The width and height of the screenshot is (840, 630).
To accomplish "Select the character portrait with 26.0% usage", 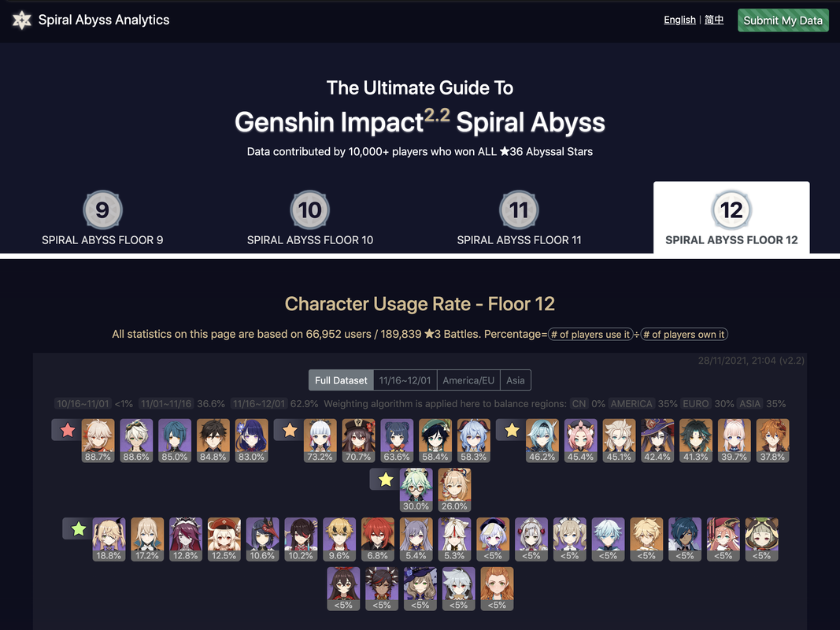I will pyautogui.click(x=454, y=490).
